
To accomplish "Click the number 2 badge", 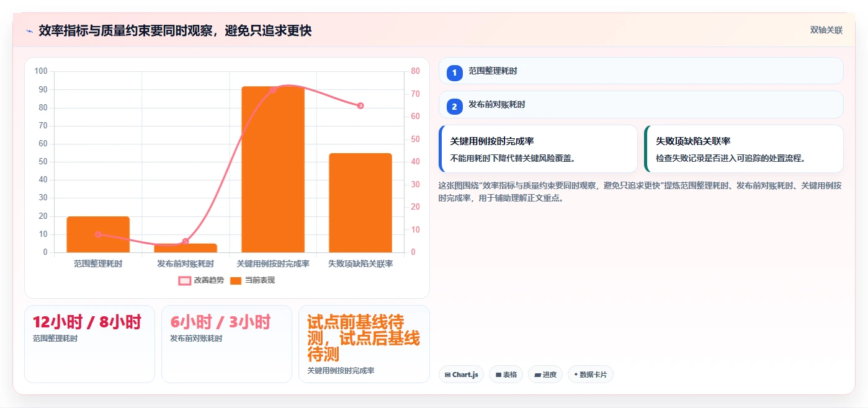I will (x=454, y=106).
